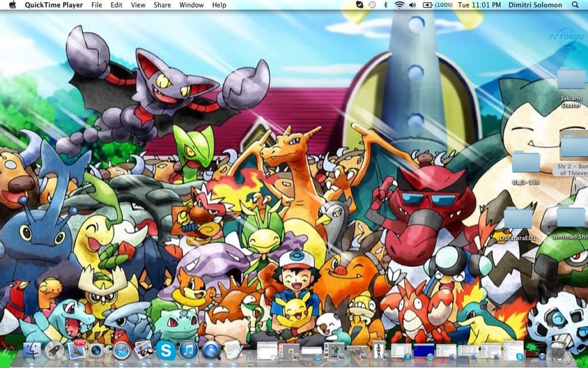Open FaceTime camera icon in Dock

pyautogui.click(x=99, y=351)
